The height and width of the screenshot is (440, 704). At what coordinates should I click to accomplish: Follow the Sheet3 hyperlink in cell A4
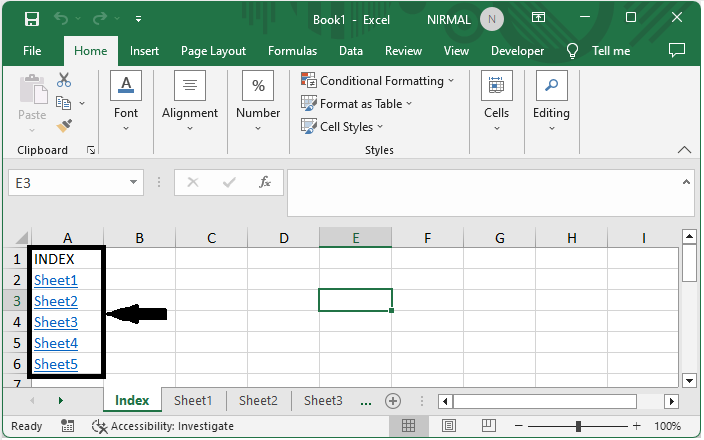56,322
